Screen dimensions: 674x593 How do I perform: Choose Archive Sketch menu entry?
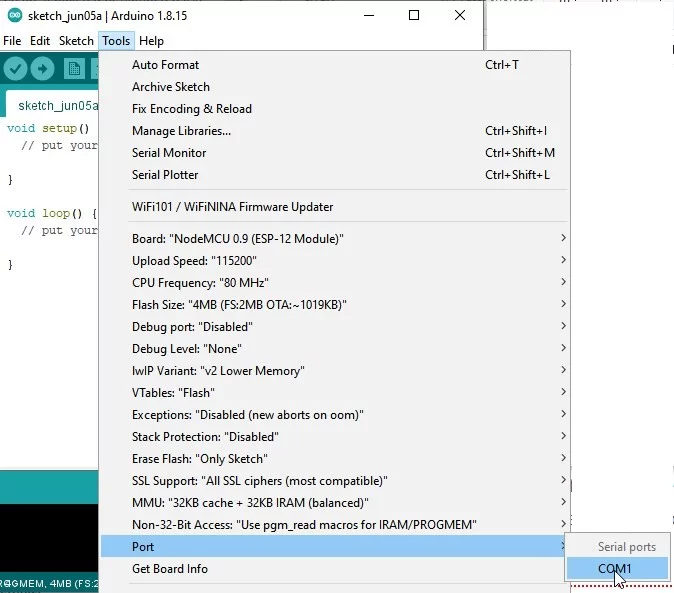point(335,87)
